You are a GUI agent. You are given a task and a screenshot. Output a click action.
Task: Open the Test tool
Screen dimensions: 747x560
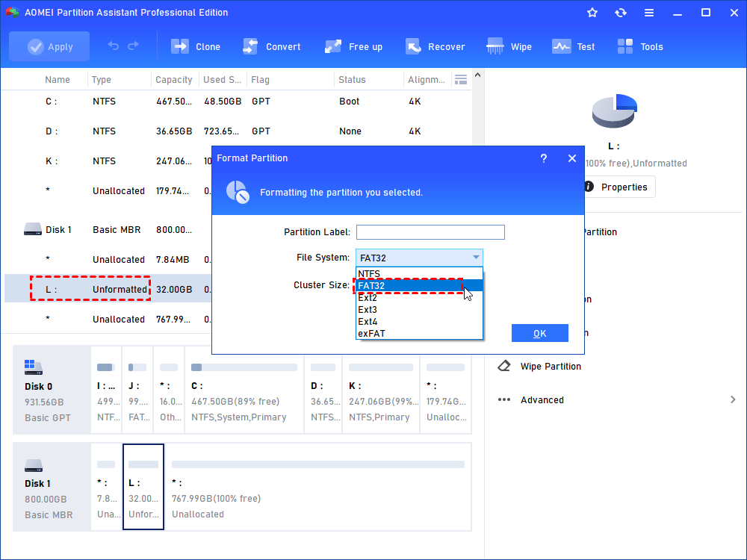click(573, 46)
